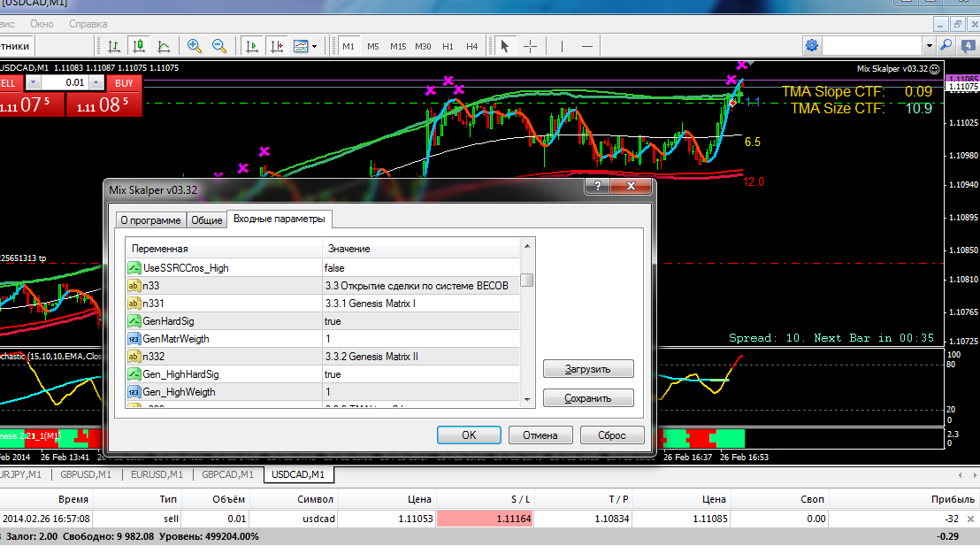Switch to the О программе tab
The height and width of the screenshot is (554, 980).
point(150,220)
